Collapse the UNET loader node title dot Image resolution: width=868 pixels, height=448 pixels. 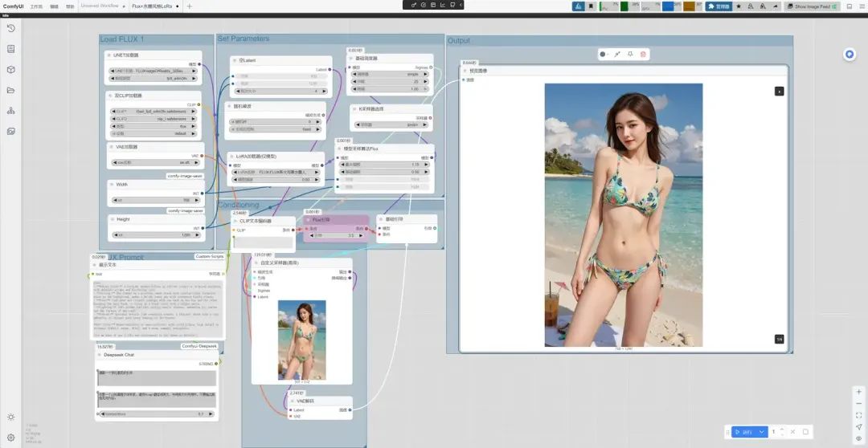click(x=109, y=55)
